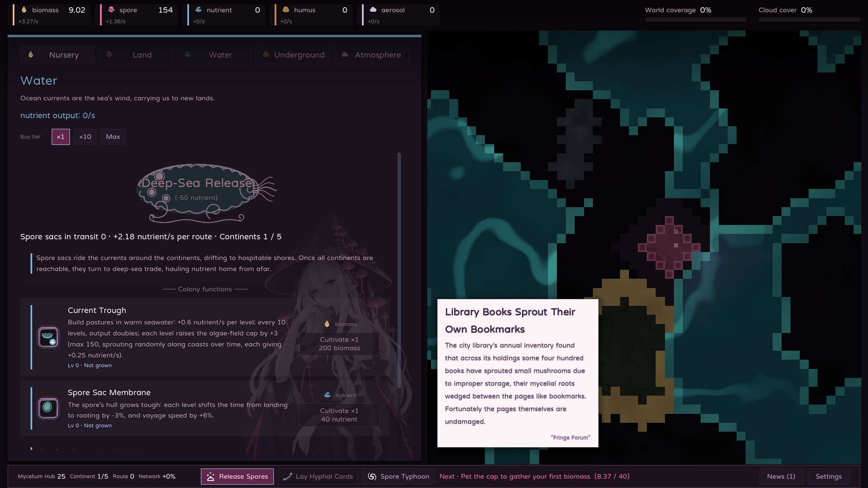Click the World coverage progress bar

tap(696, 19)
